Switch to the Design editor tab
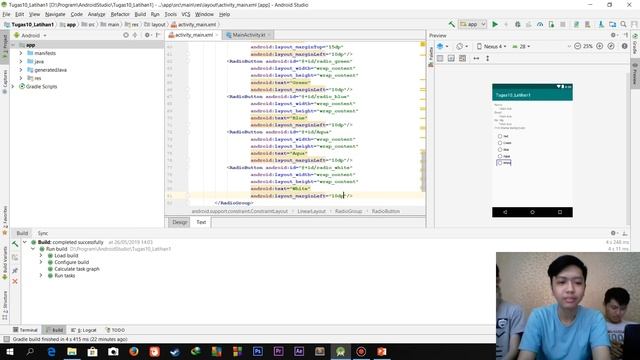Viewport: 640px width, 360px height. coord(179,222)
